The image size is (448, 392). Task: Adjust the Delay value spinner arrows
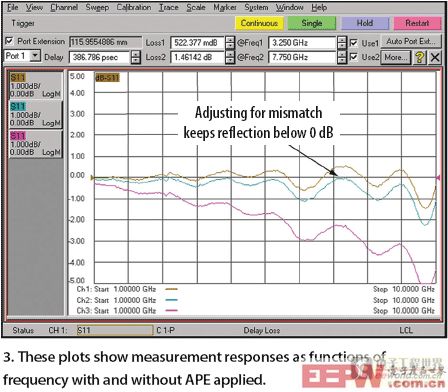tap(135, 57)
